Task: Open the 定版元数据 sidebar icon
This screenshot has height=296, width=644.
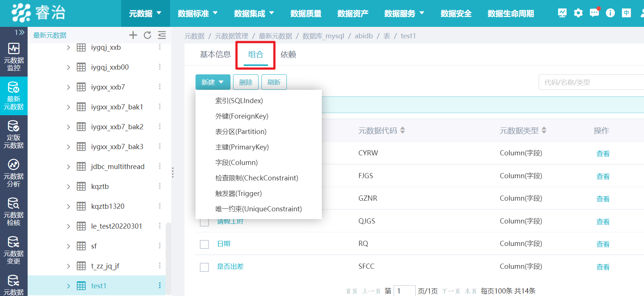Action: pyautogui.click(x=14, y=134)
